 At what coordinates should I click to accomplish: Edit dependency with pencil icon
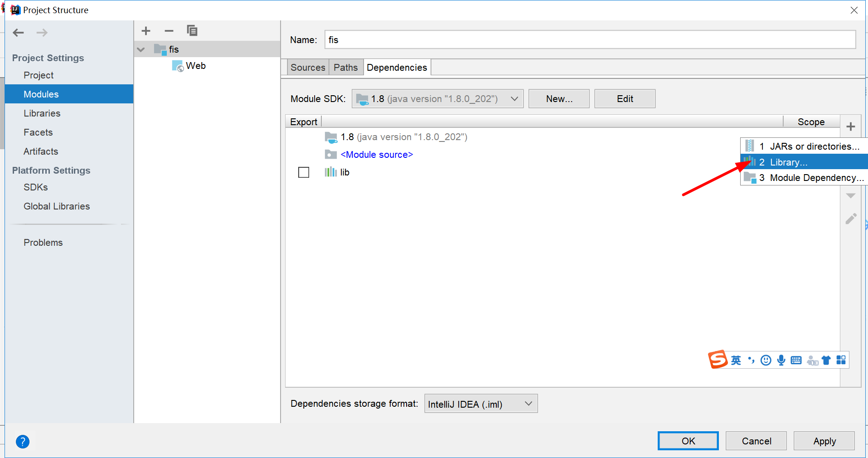tap(851, 219)
